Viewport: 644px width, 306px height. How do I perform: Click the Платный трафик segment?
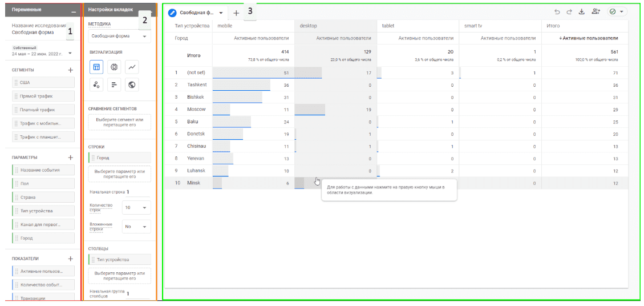(43, 110)
